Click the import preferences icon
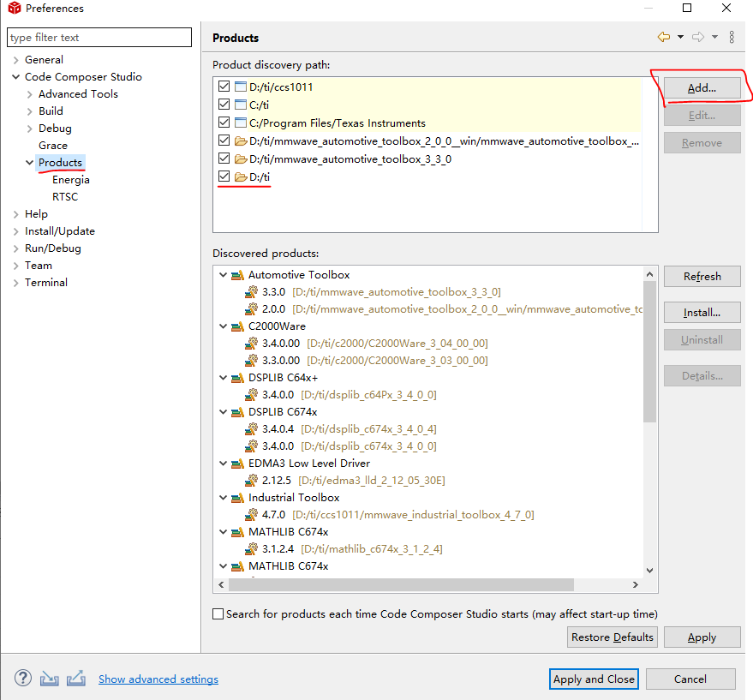This screenshot has height=700, width=753. click(49, 679)
